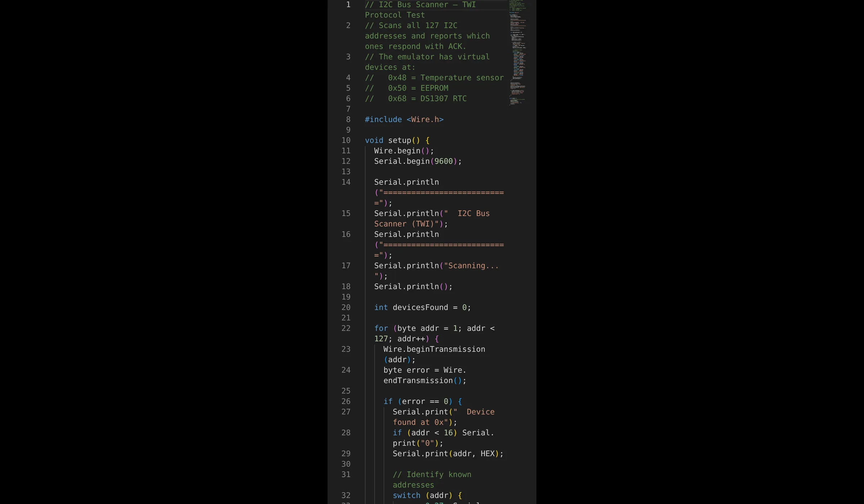Image resolution: width=864 pixels, height=504 pixels.
Task: Click line number 8 in the gutter
Action: click(348, 120)
